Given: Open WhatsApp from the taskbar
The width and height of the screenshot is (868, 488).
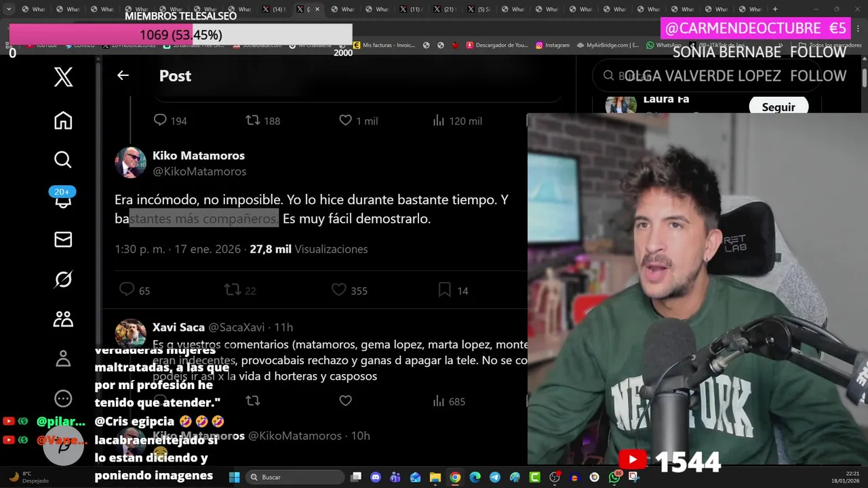Looking at the screenshot, I should (614, 477).
